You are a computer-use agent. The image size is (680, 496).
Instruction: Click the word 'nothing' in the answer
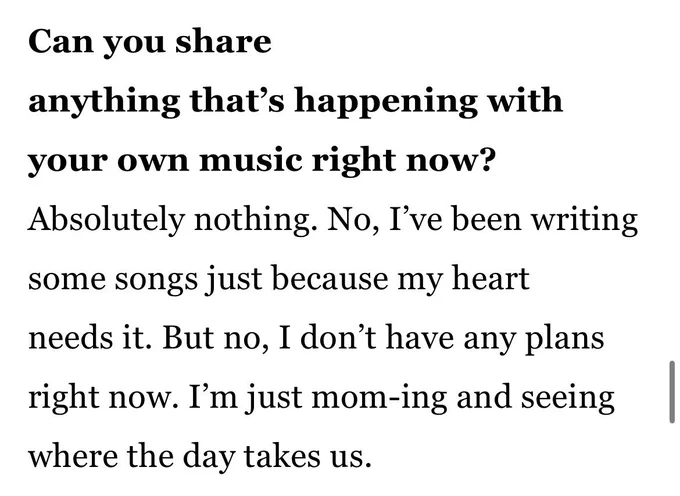252,220
